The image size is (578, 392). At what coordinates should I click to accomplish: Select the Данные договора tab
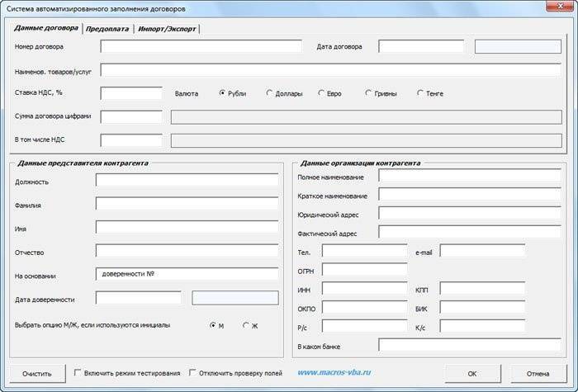click(x=46, y=29)
